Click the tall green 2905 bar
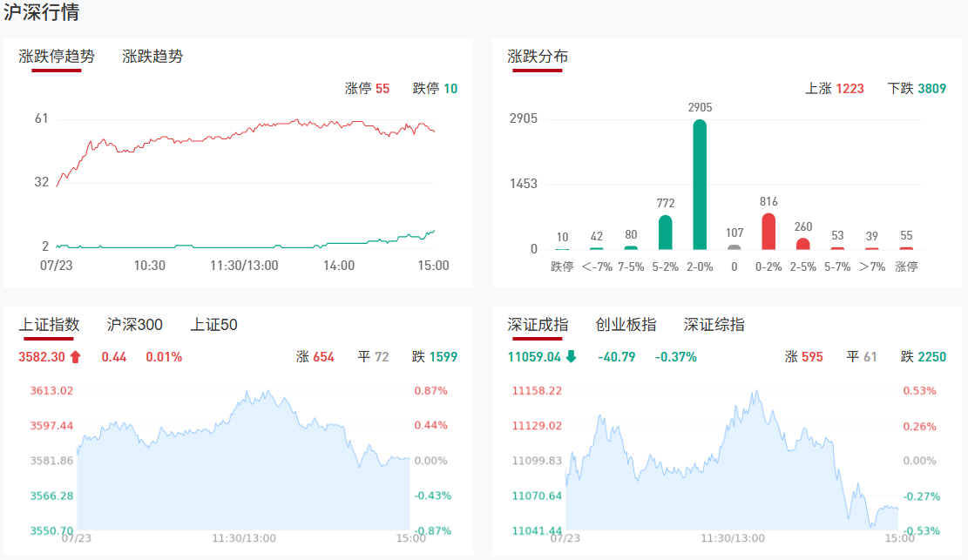The width and height of the screenshot is (968, 560). 700,185
